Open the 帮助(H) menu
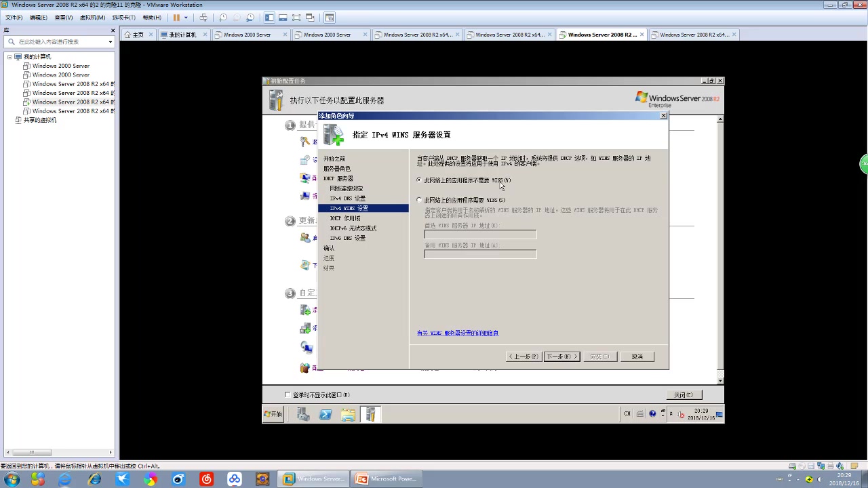Screen dimensions: 868x488 click(x=152, y=17)
